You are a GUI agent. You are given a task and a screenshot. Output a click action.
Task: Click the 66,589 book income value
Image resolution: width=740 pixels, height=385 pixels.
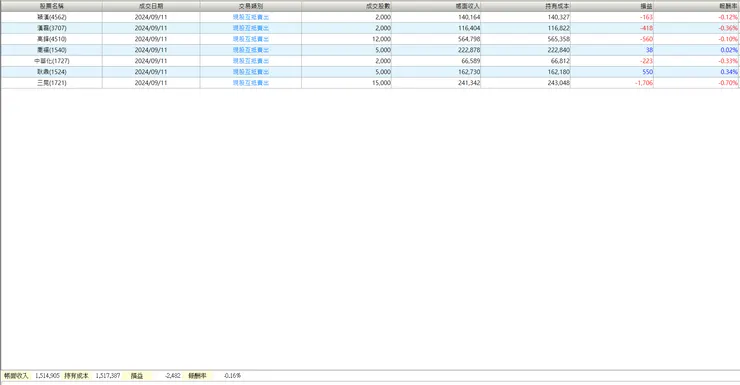(471, 61)
